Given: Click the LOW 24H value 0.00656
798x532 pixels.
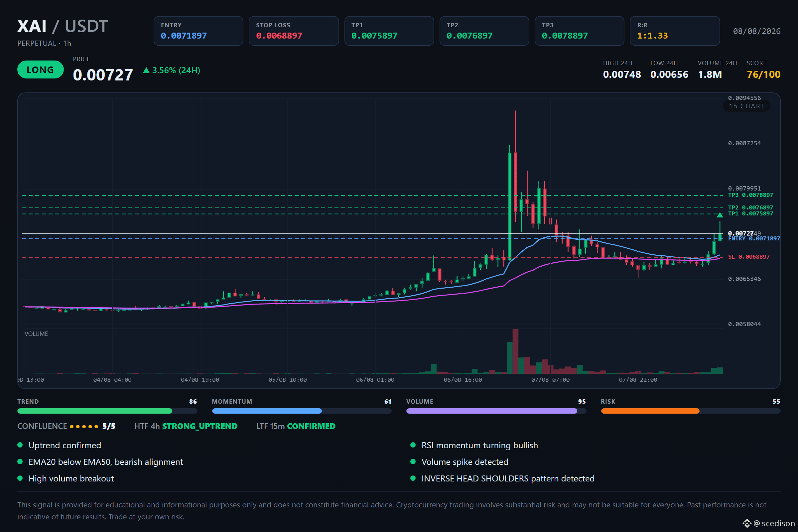Looking at the screenshot, I should 669,74.
